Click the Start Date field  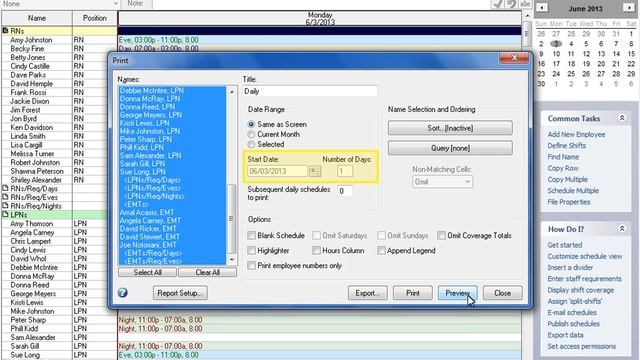tap(278, 171)
